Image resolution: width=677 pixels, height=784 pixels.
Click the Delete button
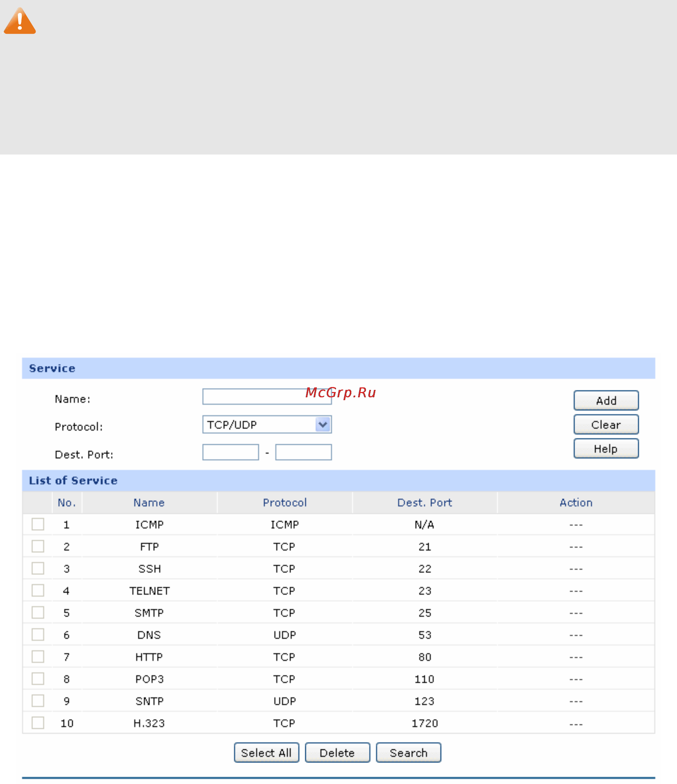tap(337, 753)
